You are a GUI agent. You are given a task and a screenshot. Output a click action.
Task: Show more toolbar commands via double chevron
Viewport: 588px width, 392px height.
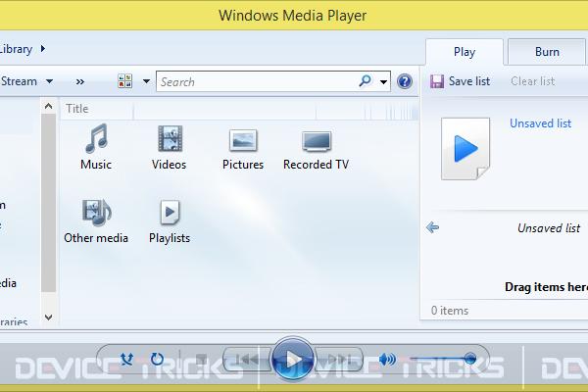click(80, 81)
